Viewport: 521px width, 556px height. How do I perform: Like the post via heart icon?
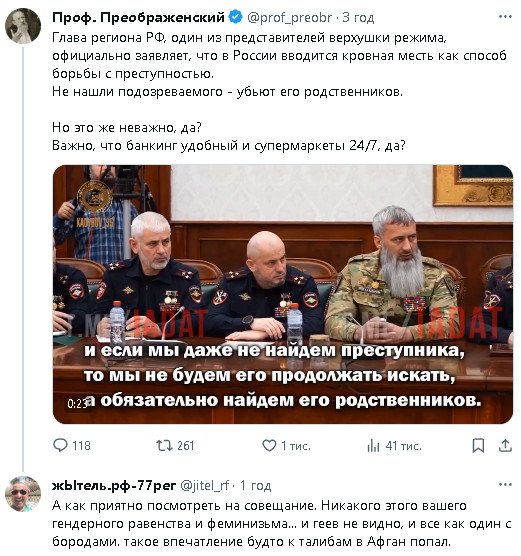click(x=269, y=445)
